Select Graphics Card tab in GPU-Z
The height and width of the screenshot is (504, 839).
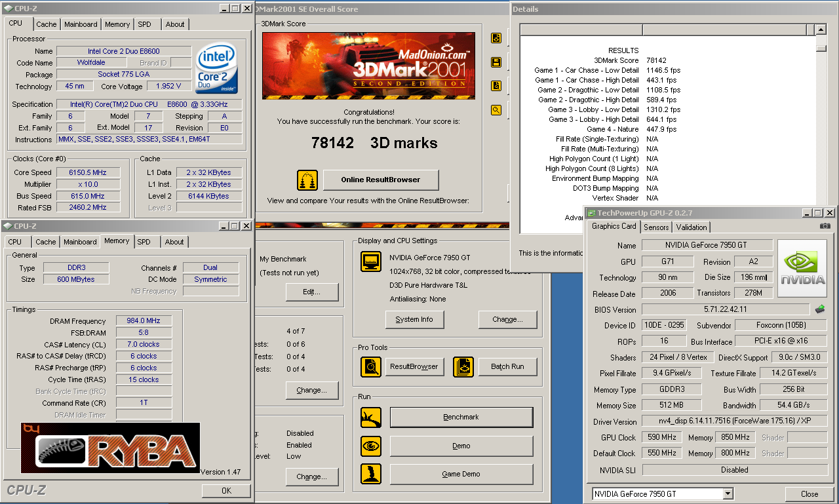pos(614,226)
